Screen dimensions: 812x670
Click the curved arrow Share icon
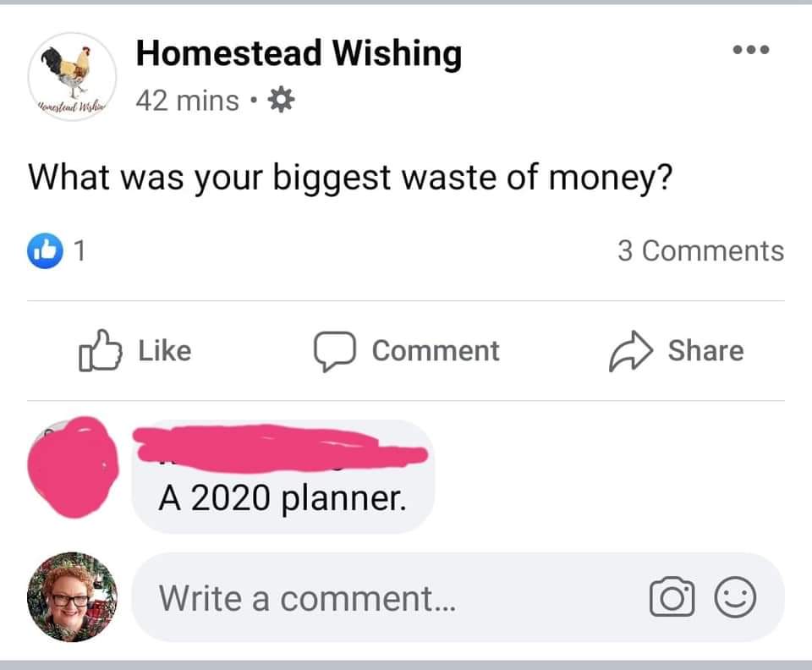click(628, 351)
